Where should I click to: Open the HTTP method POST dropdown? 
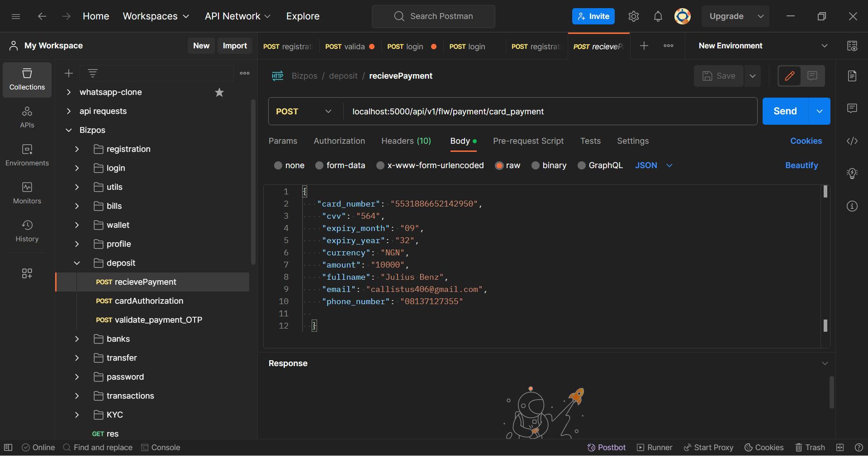(304, 112)
